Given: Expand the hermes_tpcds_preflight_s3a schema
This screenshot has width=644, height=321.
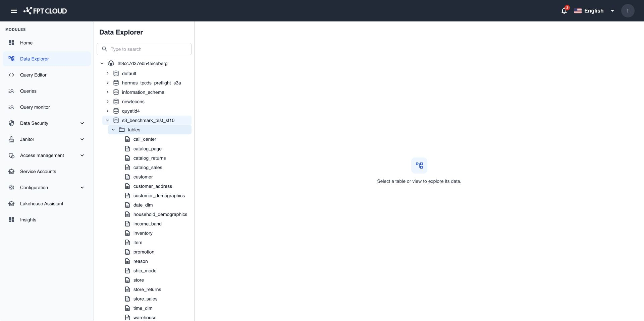Looking at the screenshot, I should [x=108, y=83].
